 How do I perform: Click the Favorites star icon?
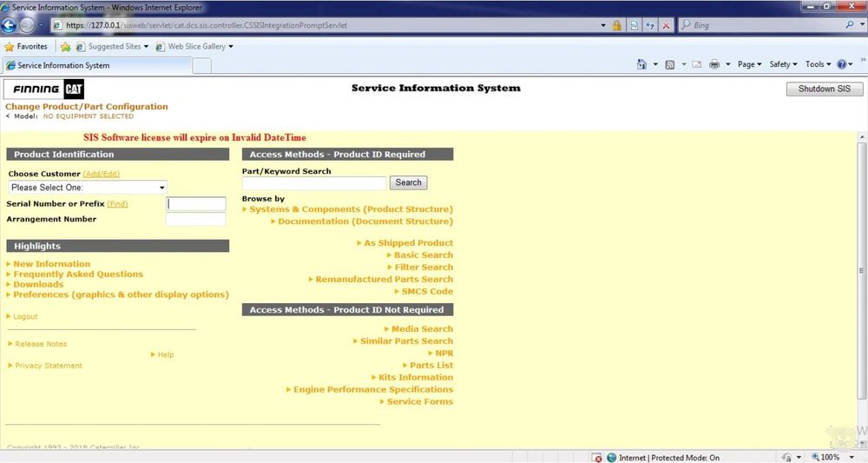tap(10, 47)
